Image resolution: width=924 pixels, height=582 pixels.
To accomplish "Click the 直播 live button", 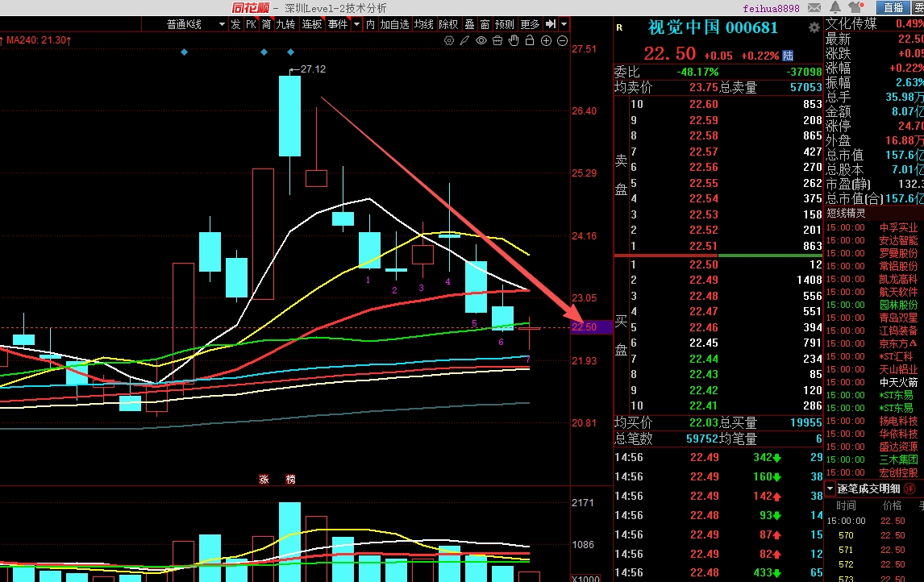I will (x=893, y=7).
